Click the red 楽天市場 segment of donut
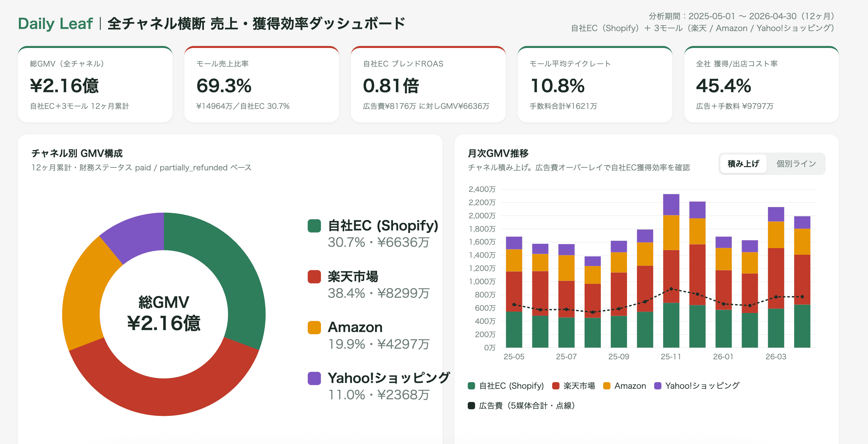Screen dimensions: 868x444 [x=164, y=397]
